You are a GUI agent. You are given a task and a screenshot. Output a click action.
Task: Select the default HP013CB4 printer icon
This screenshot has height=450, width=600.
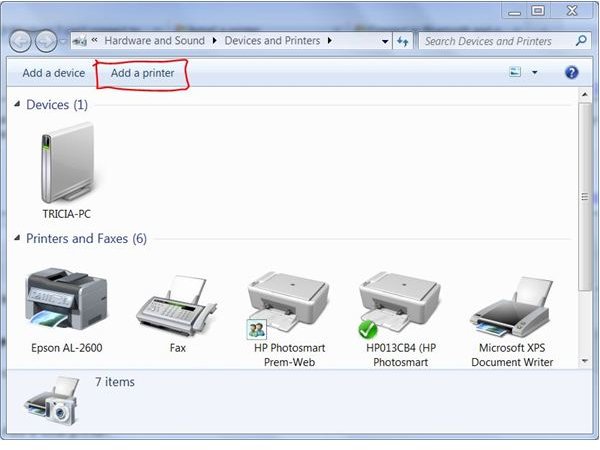pyautogui.click(x=399, y=304)
